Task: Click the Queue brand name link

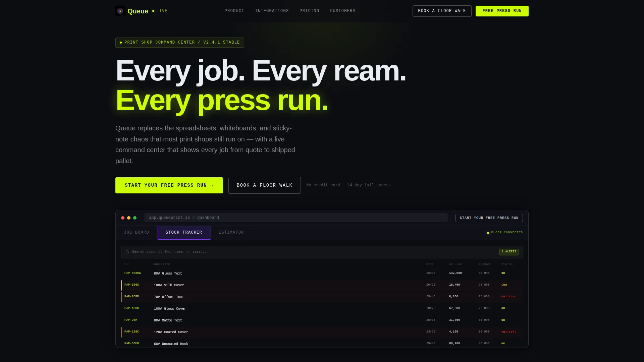Action: 138,11
